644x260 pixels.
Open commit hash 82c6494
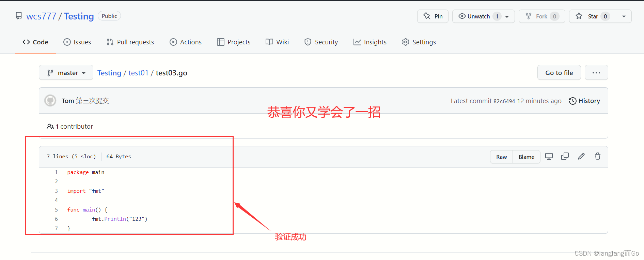pos(504,101)
